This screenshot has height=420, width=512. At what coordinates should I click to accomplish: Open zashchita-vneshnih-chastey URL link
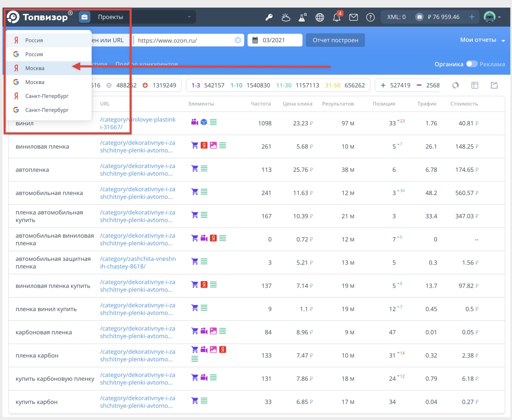[x=138, y=262]
